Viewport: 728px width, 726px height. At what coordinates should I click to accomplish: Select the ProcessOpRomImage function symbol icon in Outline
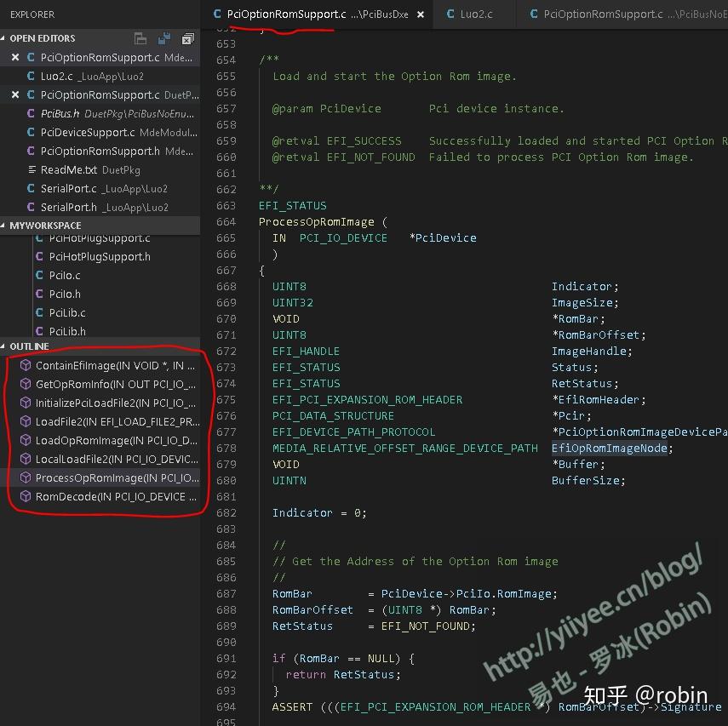tap(26, 477)
